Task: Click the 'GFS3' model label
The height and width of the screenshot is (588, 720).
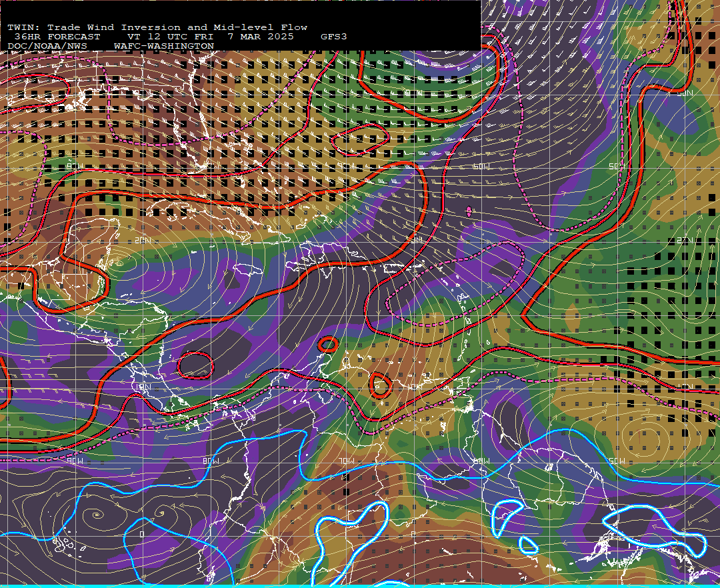Action: pos(334,37)
